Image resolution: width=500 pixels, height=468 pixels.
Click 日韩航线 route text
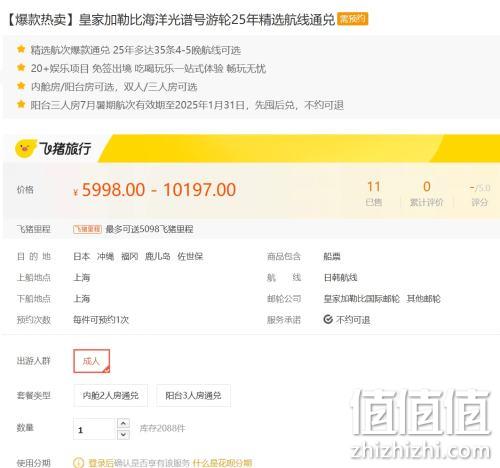coord(340,277)
